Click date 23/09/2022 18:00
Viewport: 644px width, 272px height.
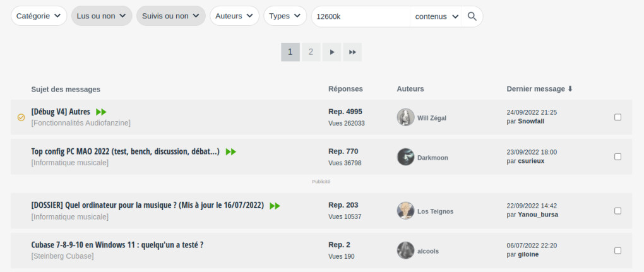pyautogui.click(x=532, y=152)
